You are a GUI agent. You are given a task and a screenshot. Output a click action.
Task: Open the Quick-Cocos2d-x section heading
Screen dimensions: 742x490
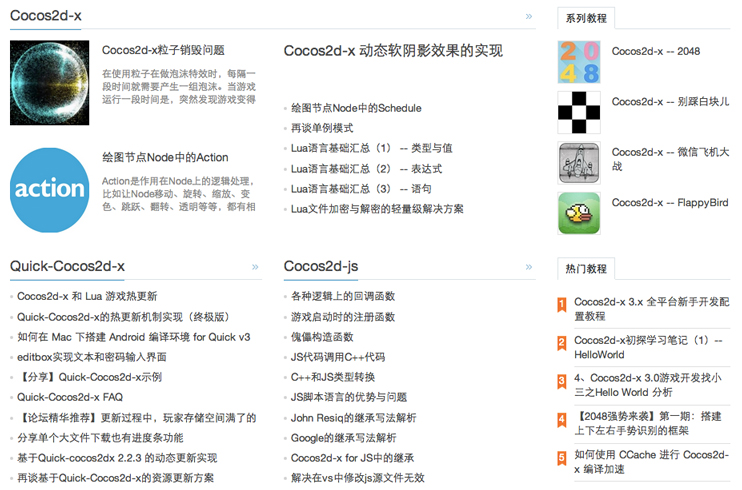(x=67, y=266)
